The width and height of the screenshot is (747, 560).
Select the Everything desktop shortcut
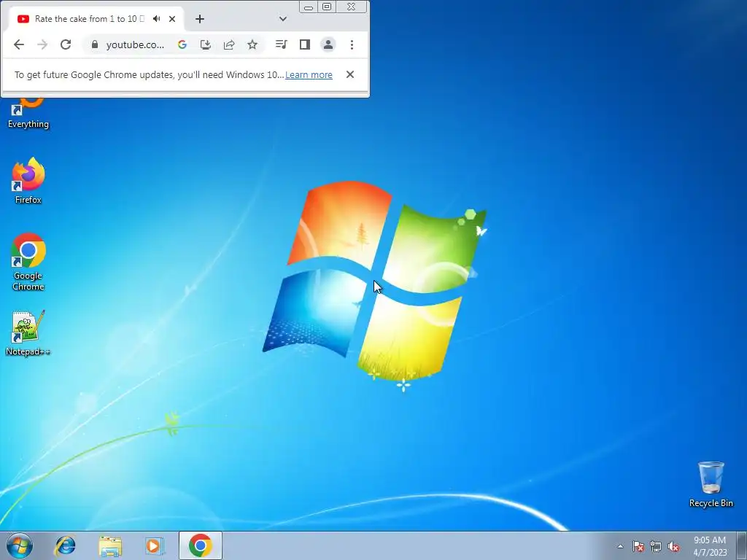[28, 113]
